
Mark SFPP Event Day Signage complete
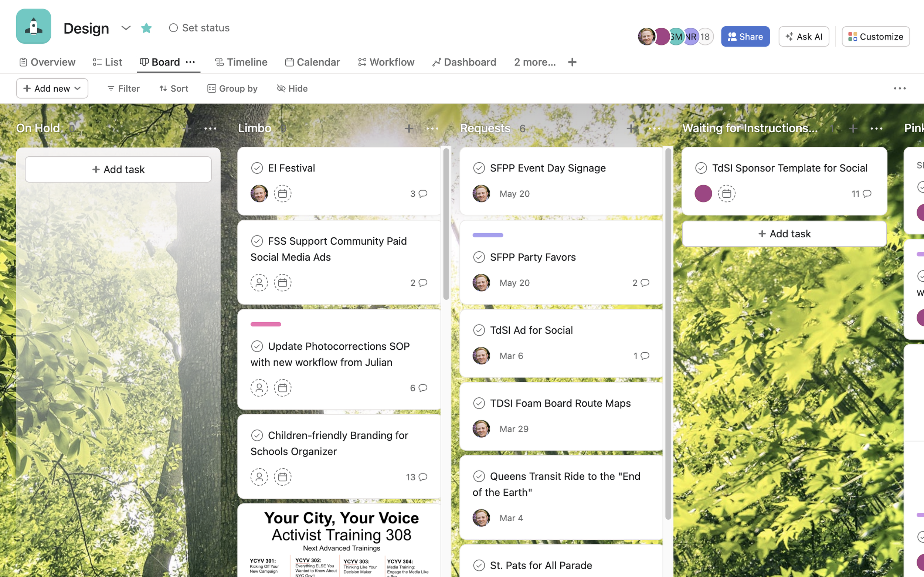[x=479, y=168]
